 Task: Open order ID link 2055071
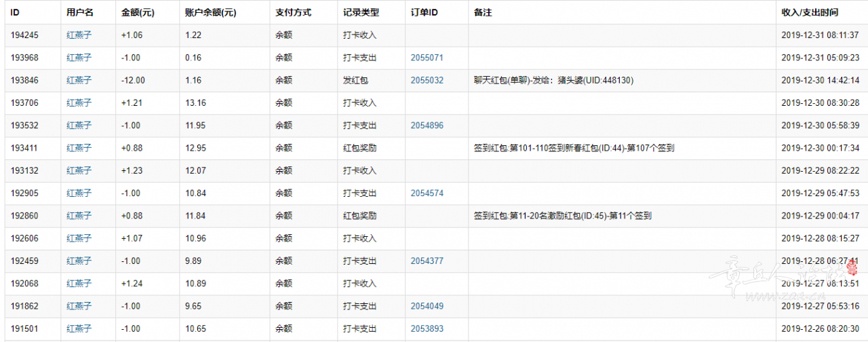427,58
